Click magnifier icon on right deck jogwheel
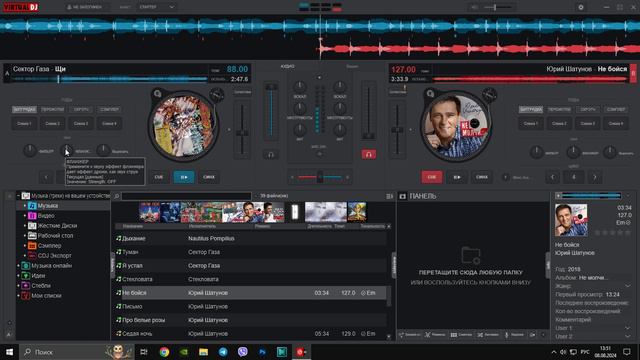The image size is (640, 360). point(430,94)
